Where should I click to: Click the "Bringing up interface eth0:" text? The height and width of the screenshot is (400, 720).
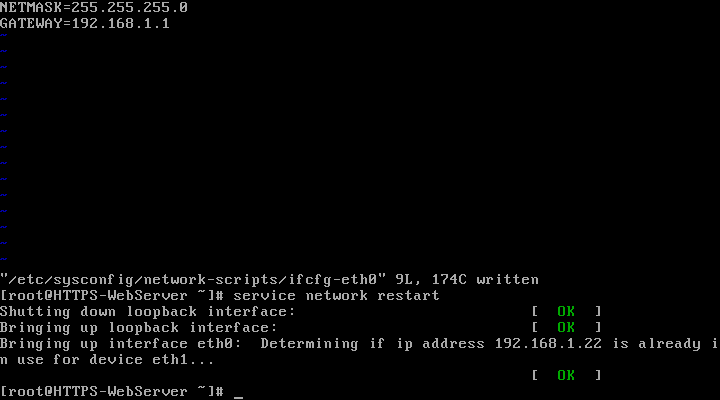pos(121,344)
